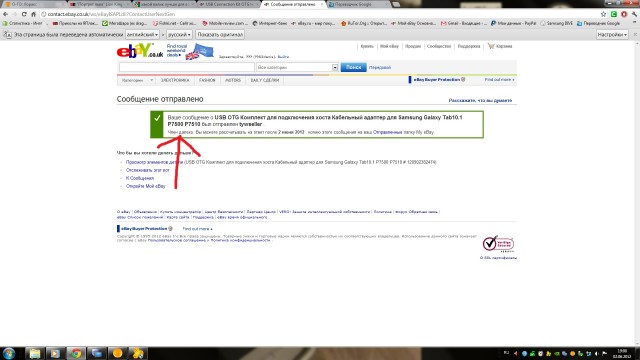The height and width of the screenshot is (360, 640).
Task: Bookmark this page with the star icon
Action: [603, 14]
